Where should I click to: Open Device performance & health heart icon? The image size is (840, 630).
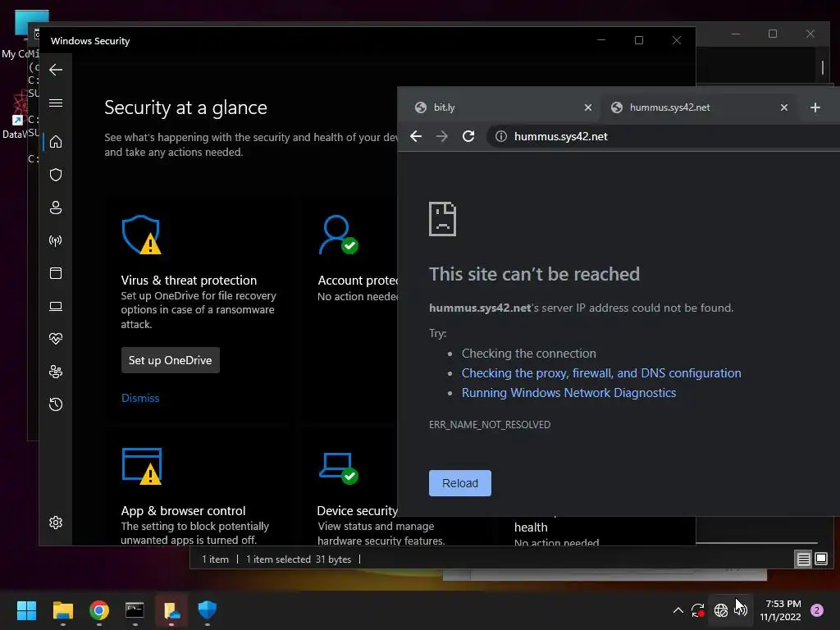pyautogui.click(x=56, y=339)
